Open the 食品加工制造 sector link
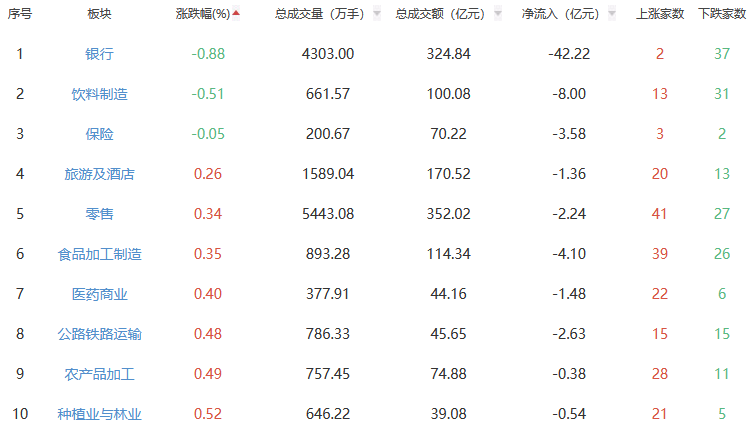The height and width of the screenshot is (430, 756). tap(100, 254)
